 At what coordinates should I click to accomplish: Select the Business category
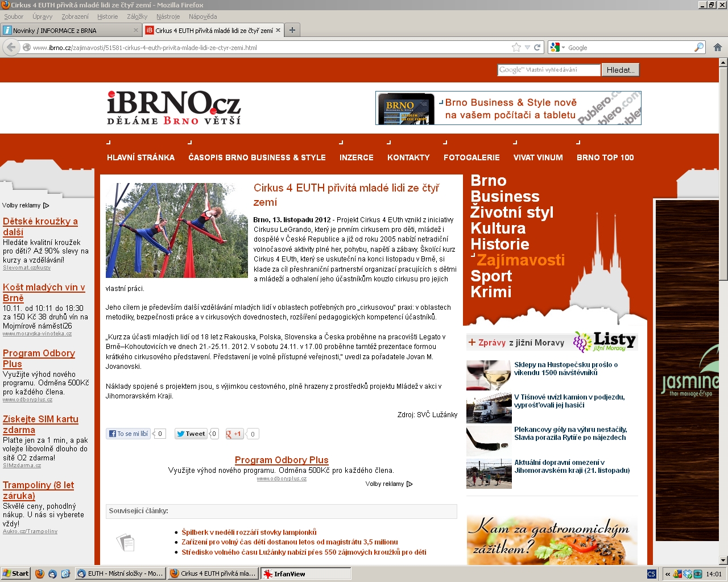coord(505,197)
